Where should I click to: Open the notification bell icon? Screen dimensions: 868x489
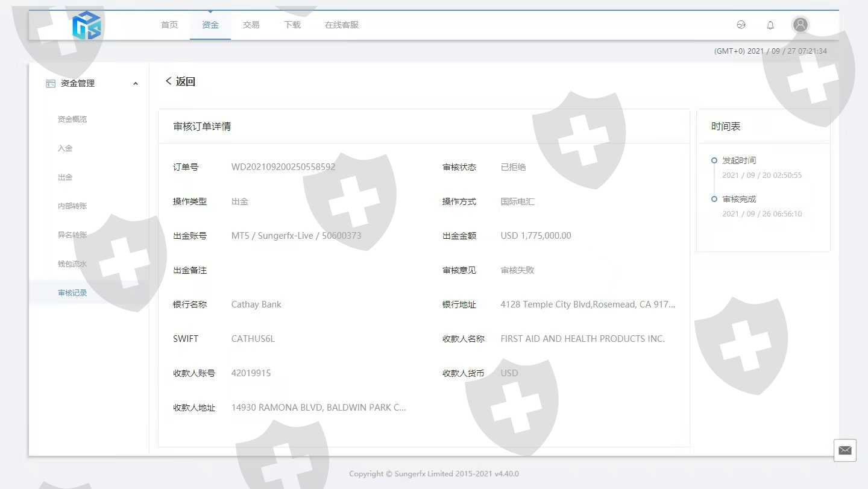pos(770,25)
